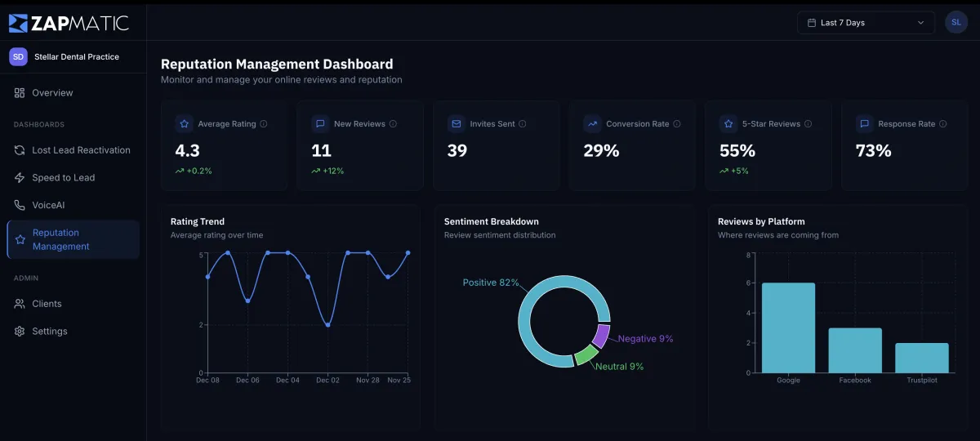Click the Facebook bar in platform chart
Image resolution: width=980 pixels, height=441 pixels.
855,350
